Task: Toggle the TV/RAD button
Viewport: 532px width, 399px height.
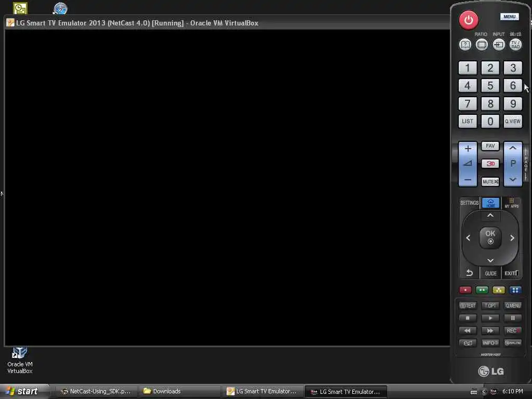Action: [x=515, y=45]
